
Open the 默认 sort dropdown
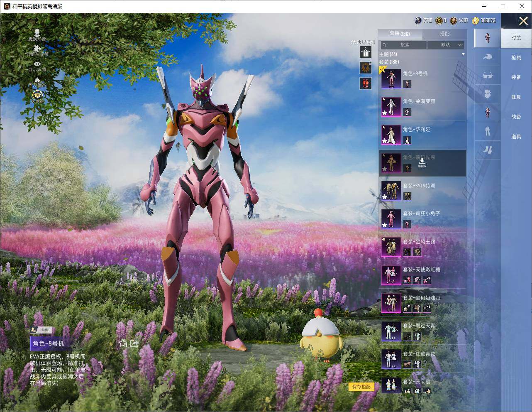click(446, 45)
